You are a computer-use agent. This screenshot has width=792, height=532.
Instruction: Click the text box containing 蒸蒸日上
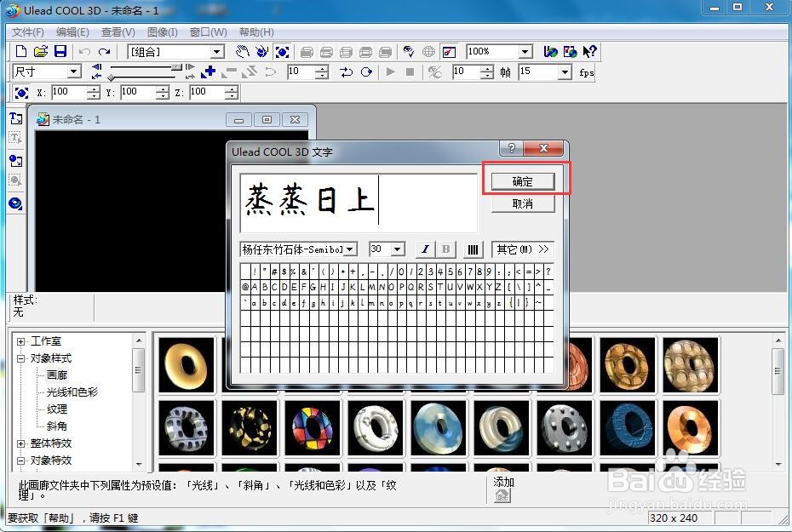pyautogui.click(x=359, y=203)
